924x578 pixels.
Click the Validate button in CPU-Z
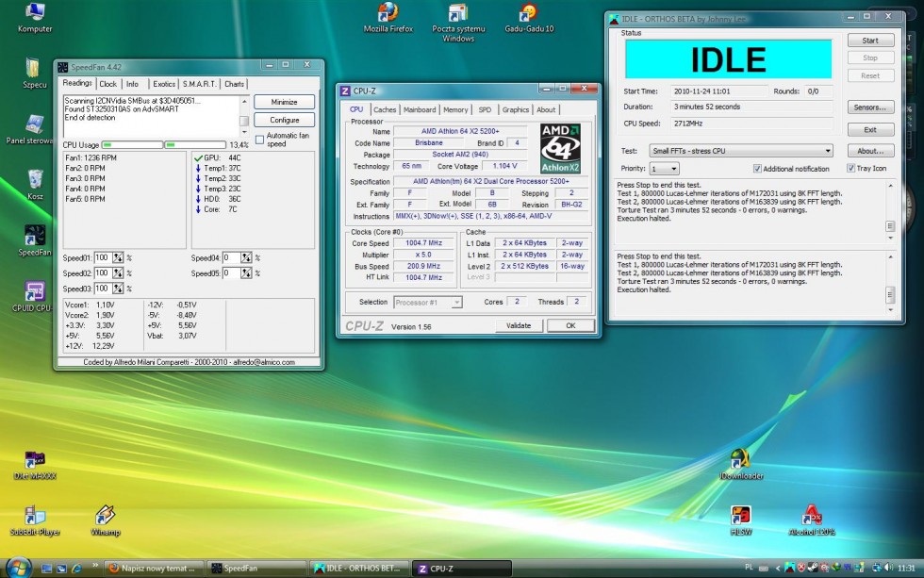click(x=519, y=325)
